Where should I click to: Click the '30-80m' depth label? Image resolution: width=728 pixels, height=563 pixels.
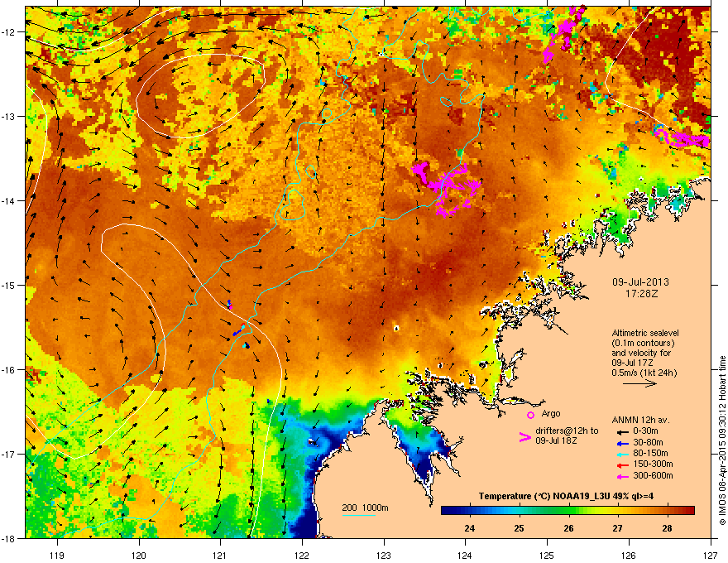tap(648, 443)
